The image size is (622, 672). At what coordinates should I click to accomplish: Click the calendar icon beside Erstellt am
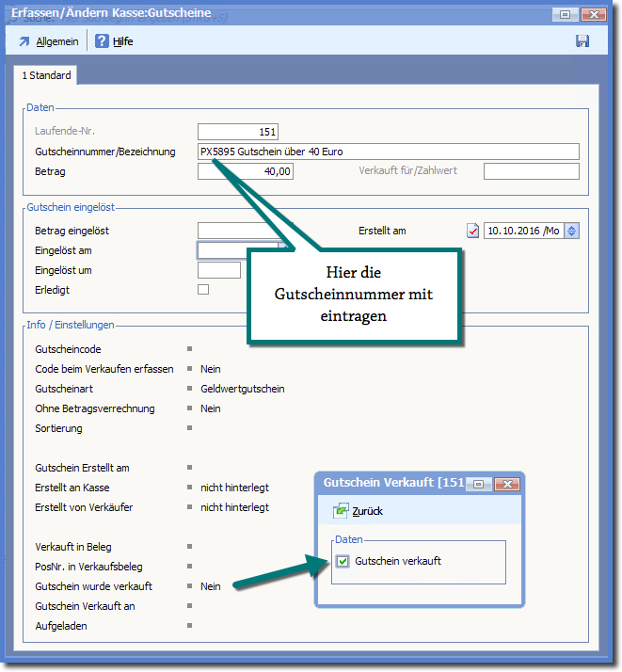coord(472,231)
